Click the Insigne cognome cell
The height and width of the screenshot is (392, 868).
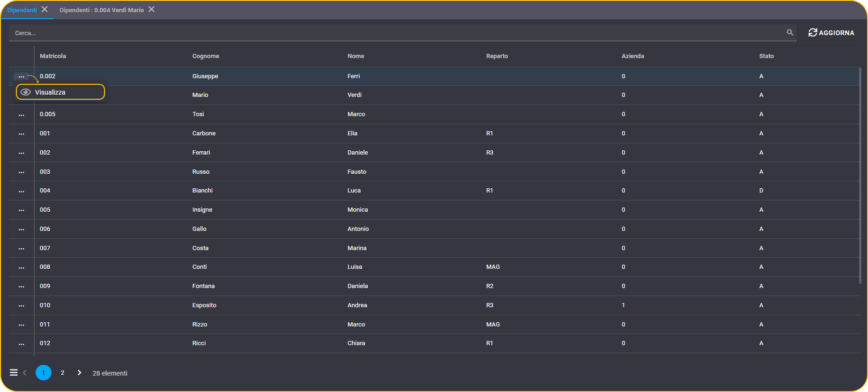tap(202, 210)
